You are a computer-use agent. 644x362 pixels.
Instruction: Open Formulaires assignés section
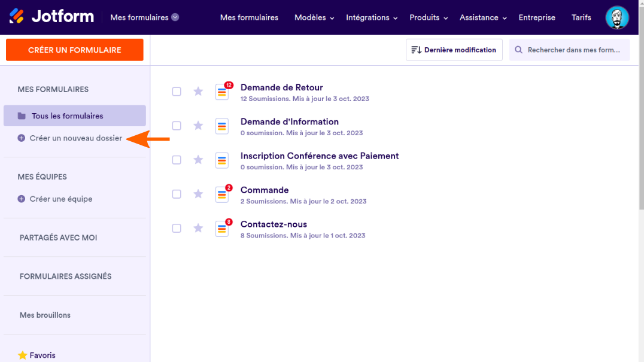pos(65,276)
